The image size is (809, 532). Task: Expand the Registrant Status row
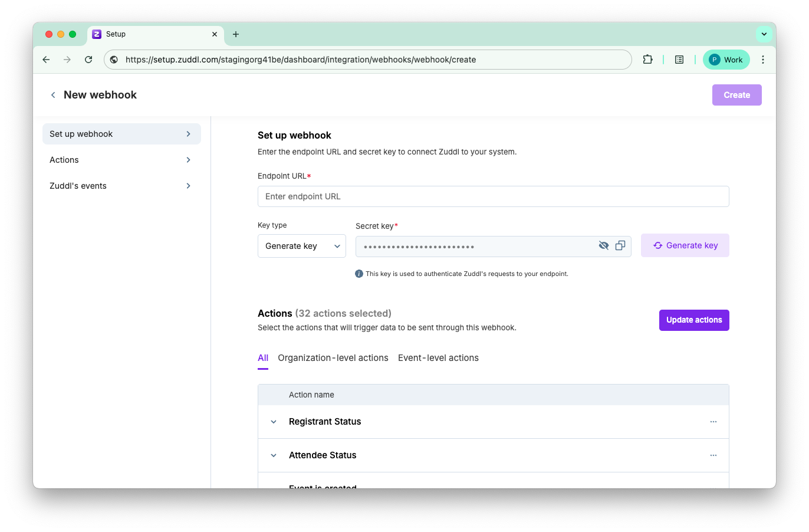274,422
